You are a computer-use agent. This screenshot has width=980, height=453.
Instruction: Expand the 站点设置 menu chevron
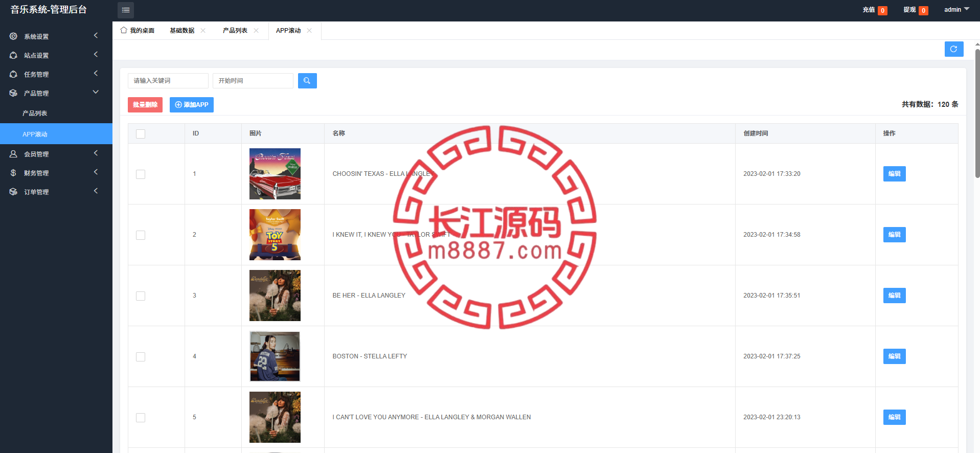click(96, 54)
